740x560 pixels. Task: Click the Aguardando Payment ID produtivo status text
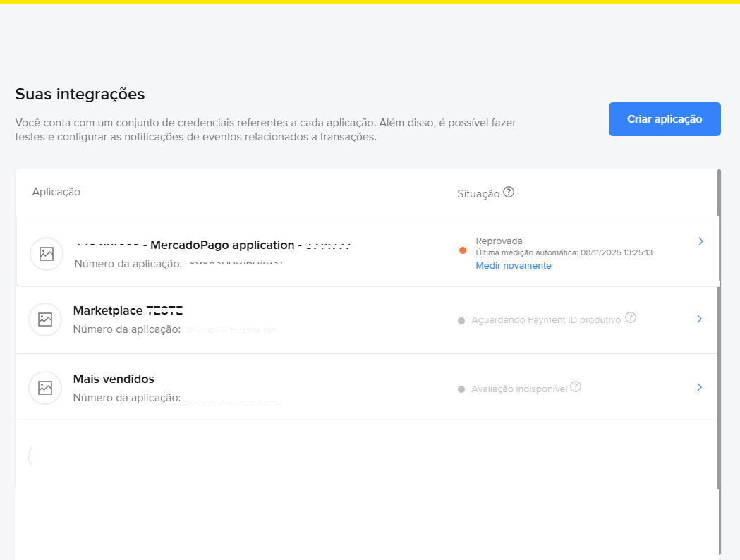[546, 320]
